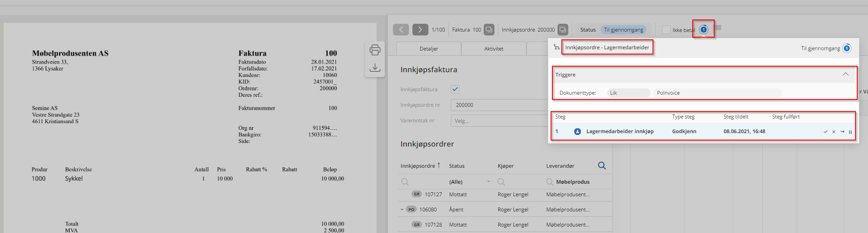The width and height of the screenshot is (868, 233).
Task: Print the invoice document
Action: click(x=375, y=50)
